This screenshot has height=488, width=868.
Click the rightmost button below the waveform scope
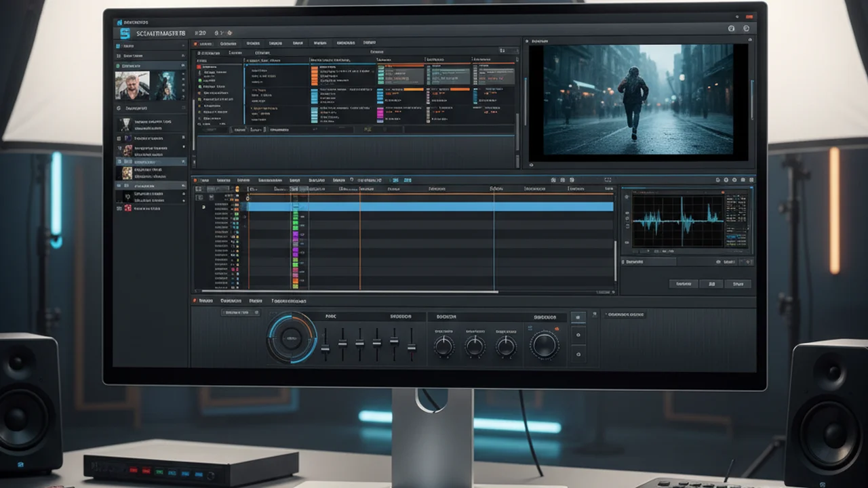pos(738,284)
